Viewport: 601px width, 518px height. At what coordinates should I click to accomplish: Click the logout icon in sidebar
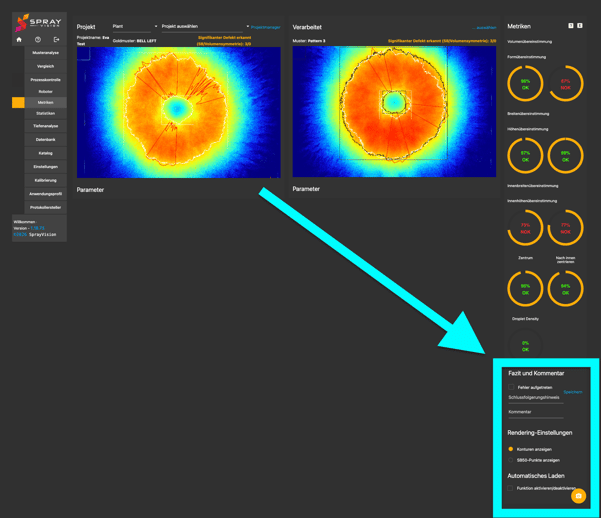pyautogui.click(x=57, y=40)
